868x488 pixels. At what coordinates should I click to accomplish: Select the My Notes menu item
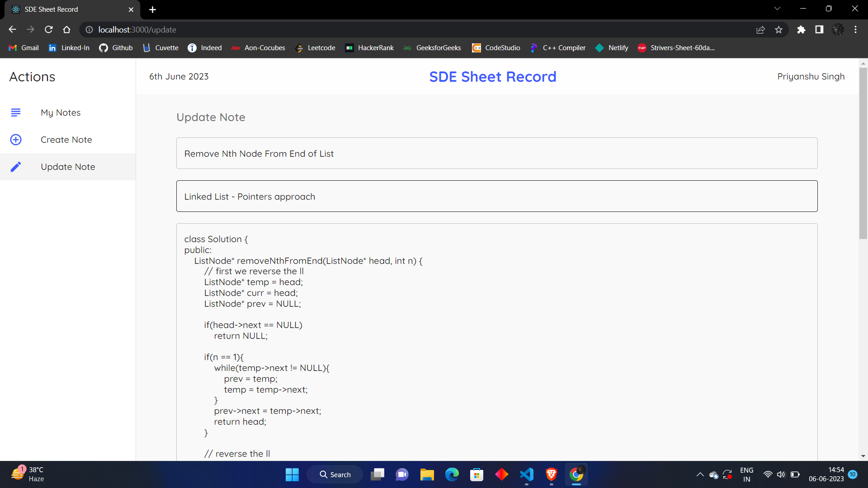pos(61,112)
